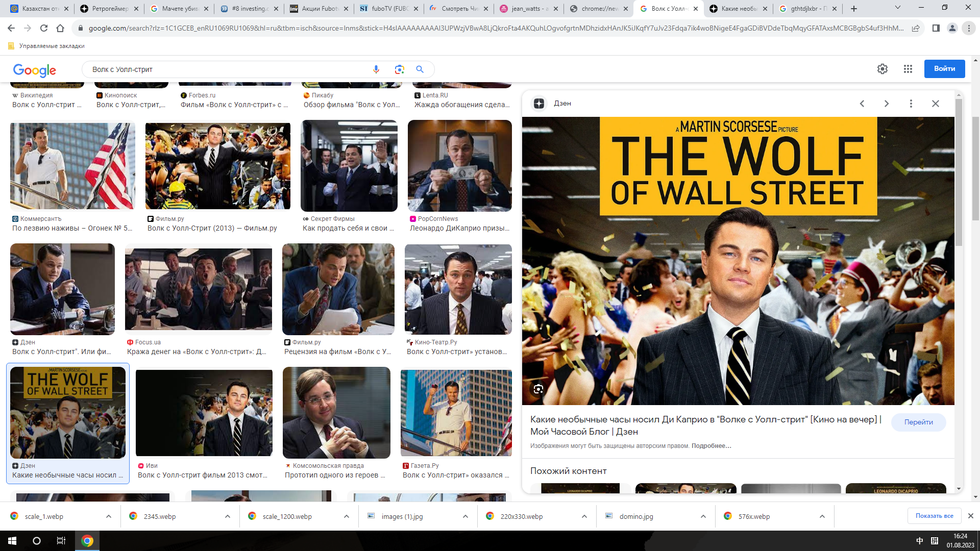Open the Chrome profile avatar
The height and width of the screenshot is (551, 980).
click(x=952, y=28)
